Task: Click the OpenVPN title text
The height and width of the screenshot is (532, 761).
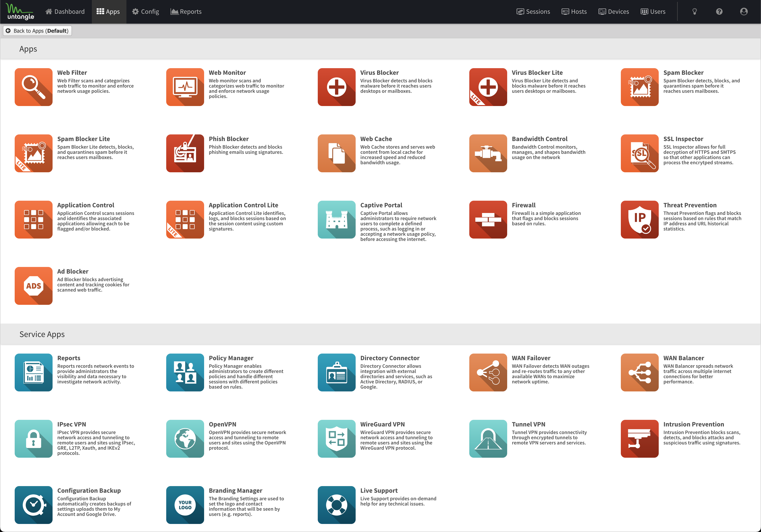Action: coord(222,424)
